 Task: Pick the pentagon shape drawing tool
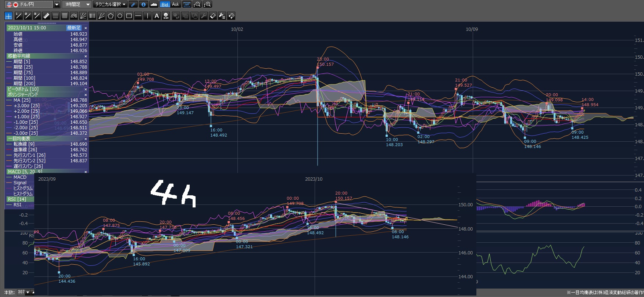111,16
